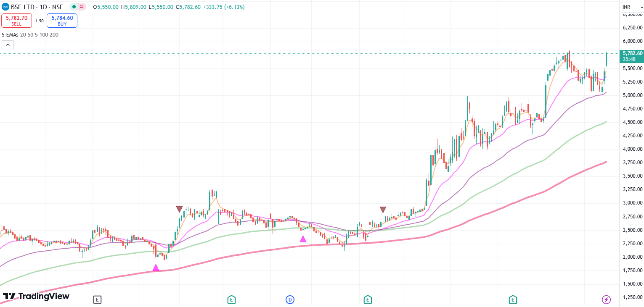Screen dimensions: 644x307
Task: Click the 4,000.00 price axis label
Action: coord(633,149)
